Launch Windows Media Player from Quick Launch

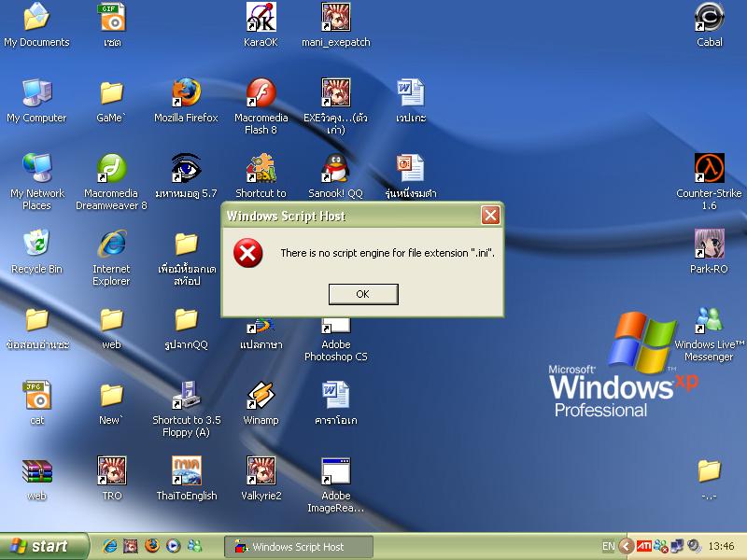point(174,546)
